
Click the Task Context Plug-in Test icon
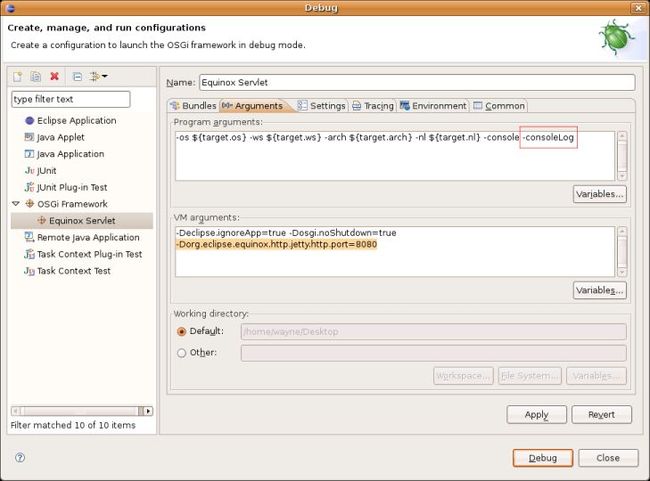pos(29,254)
